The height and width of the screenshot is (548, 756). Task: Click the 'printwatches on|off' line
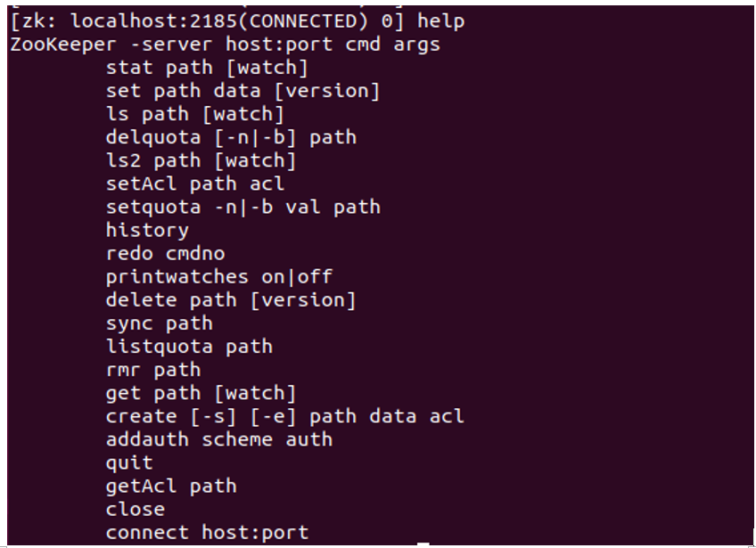click(x=218, y=276)
